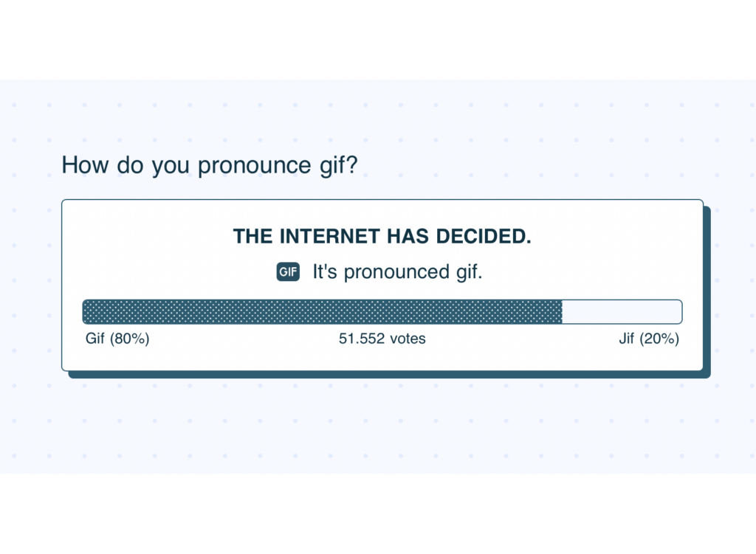Select the "Jif (20%)" label

[649, 339]
